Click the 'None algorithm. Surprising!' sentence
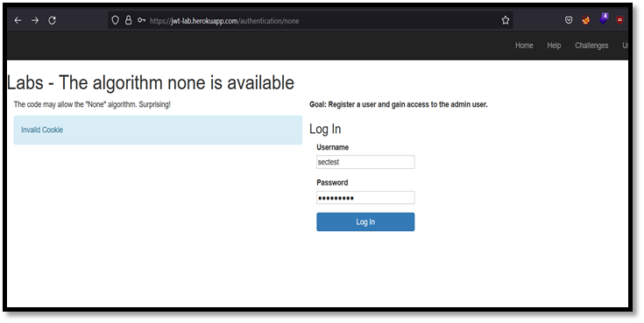644x323 pixels. 92,105
